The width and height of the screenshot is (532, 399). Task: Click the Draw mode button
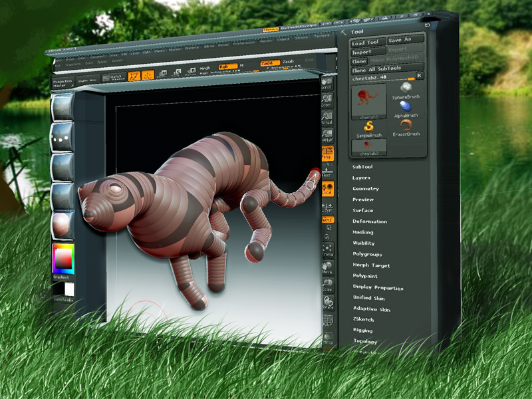coord(148,75)
